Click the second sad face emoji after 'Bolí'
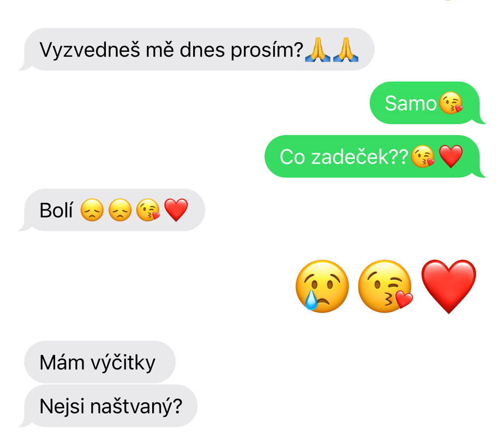Viewport: 504px width, 436px height. tap(120, 210)
